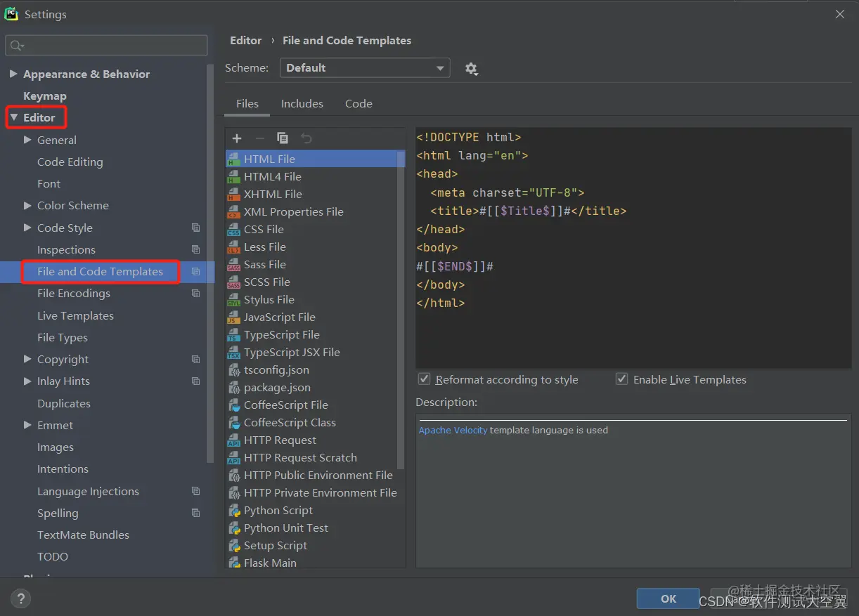Open File Encodings settings page
Viewport: 859px width, 616px height.
74,294
